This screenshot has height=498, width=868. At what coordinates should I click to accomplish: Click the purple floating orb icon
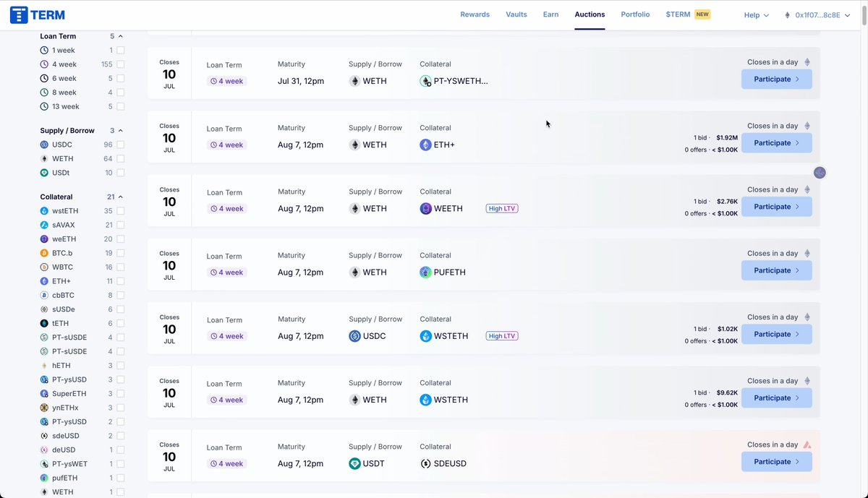tap(820, 173)
